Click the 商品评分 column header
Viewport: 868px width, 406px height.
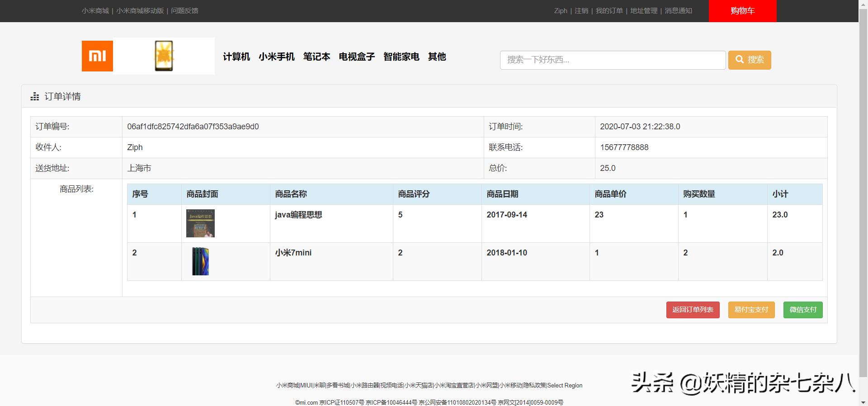coord(414,194)
